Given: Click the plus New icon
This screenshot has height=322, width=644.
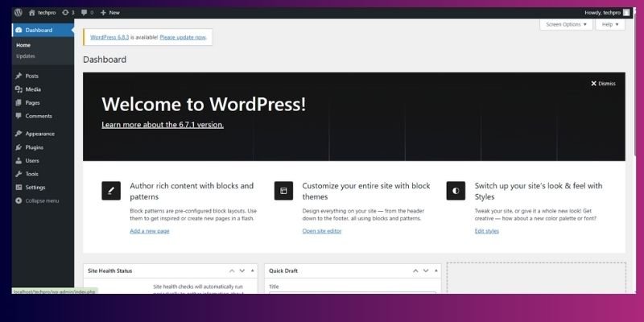Looking at the screenshot, I should 103,13.
